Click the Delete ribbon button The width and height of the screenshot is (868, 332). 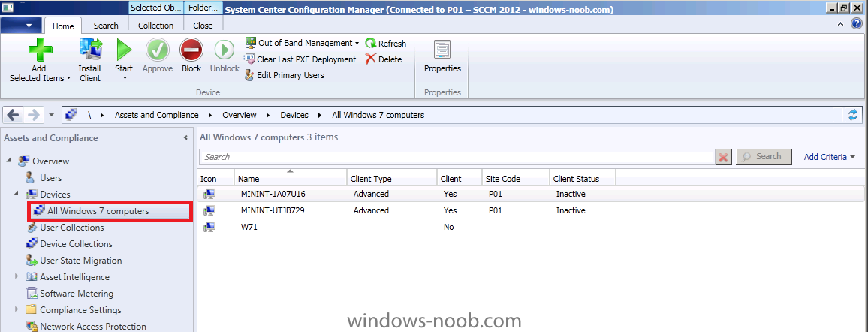point(384,59)
